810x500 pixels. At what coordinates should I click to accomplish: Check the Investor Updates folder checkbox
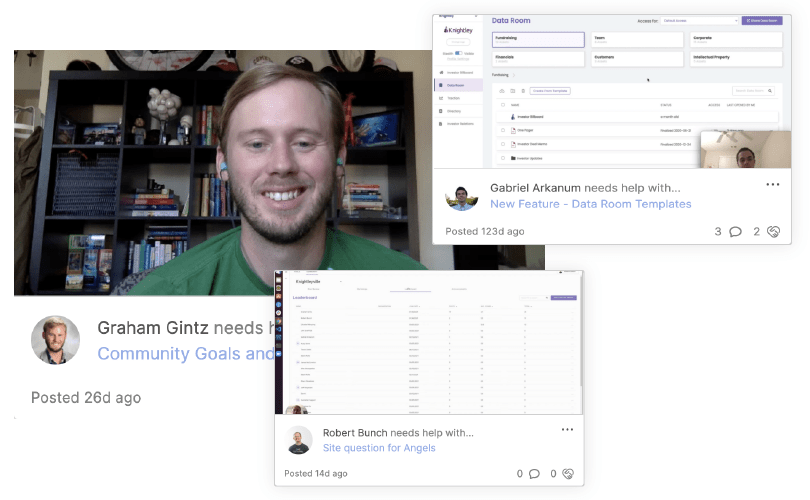[503, 158]
